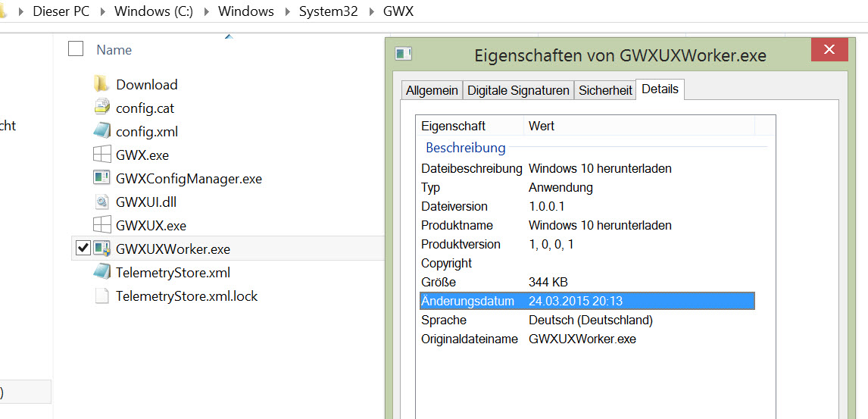The image size is (868, 419).
Task: Click the config.xml file icon
Action: click(102, 131)
